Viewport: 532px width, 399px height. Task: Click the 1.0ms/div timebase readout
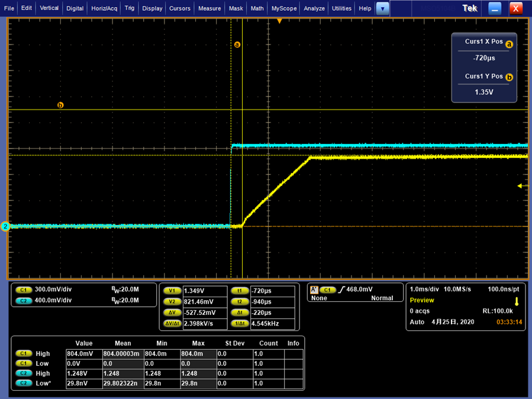click(424, 289)
